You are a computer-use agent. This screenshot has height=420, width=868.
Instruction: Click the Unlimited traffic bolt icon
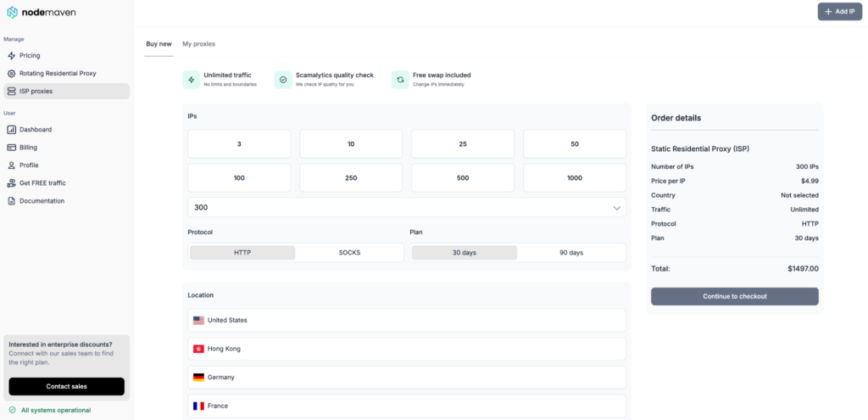192,80
